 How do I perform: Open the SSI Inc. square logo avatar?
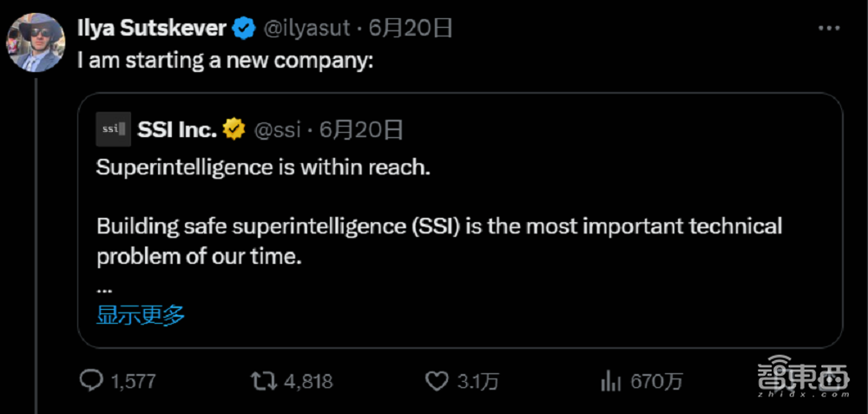pyautogui.click(x=114, y=129)
